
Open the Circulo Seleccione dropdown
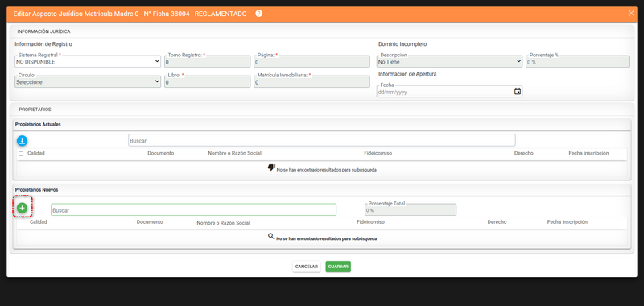point(88,81)
